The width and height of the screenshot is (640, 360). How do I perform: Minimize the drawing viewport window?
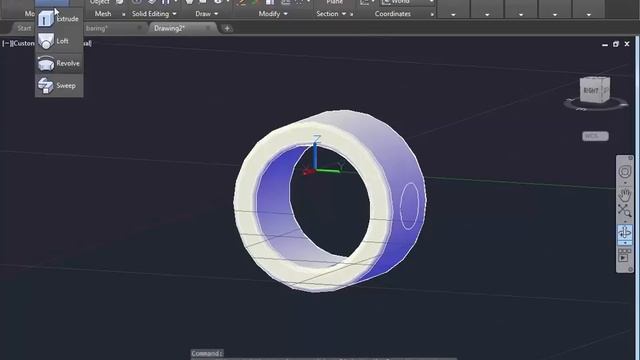605,44
